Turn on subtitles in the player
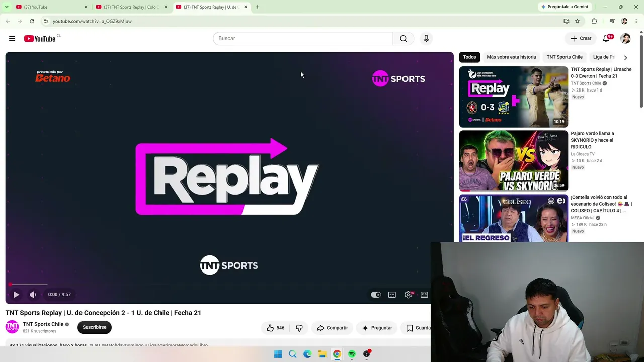Image resolution: width=644 pixels, height=362 pixels. (392, 295)
